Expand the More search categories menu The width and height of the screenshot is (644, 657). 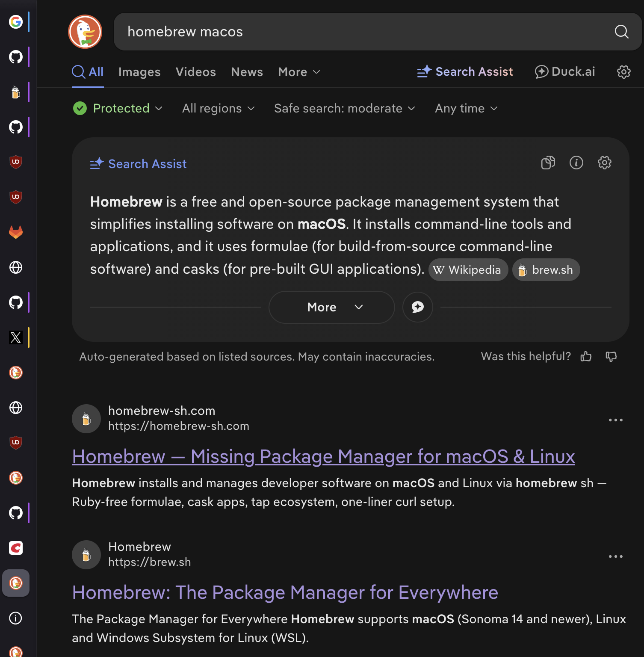click(299, 72)
